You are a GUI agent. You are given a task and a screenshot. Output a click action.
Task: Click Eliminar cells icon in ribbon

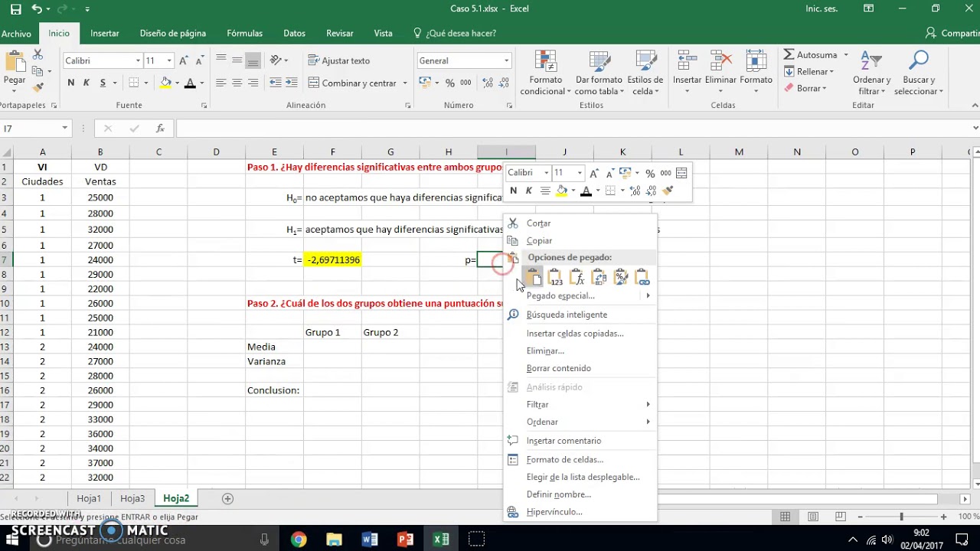(720, 73)
